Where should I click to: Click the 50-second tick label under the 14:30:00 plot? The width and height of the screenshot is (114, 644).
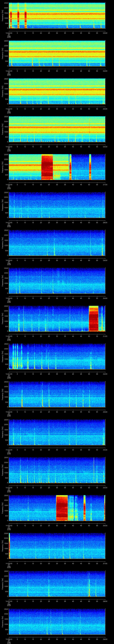(89, 336)
